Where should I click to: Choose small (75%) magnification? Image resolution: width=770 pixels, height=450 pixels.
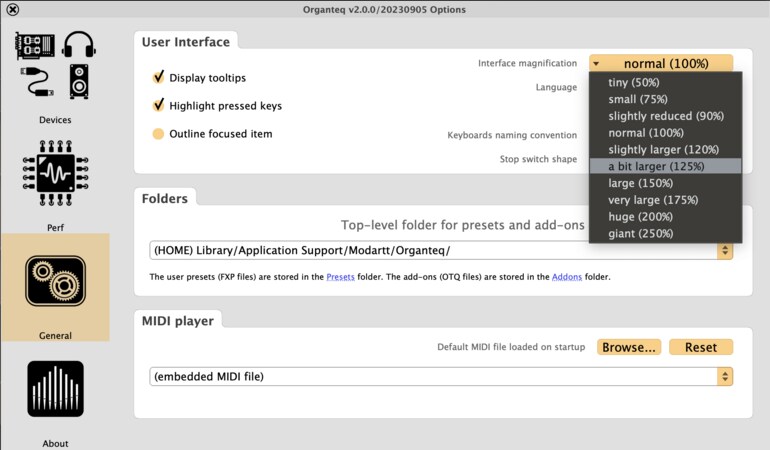665,99
